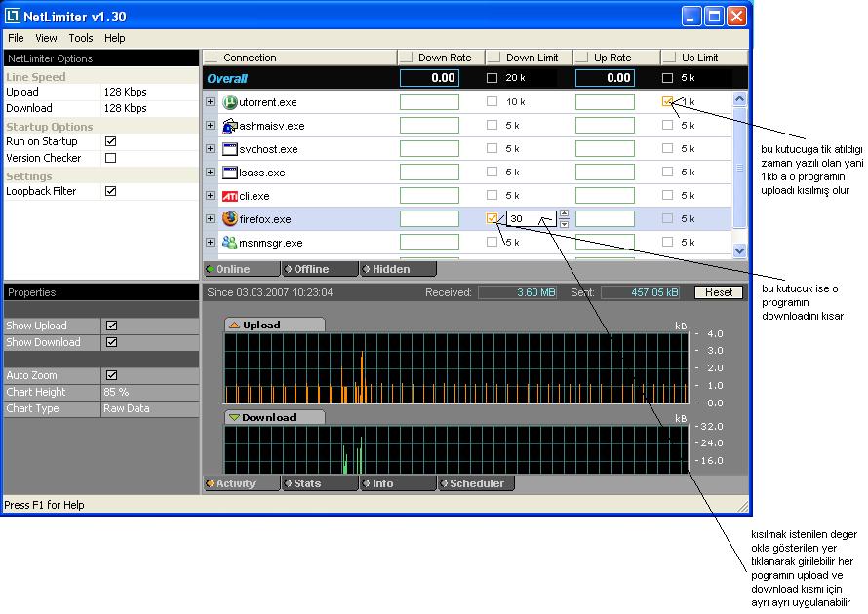Click the utorrent.exe application icon
Viewport: 868px width, 614px height.
tap(230, 102)
